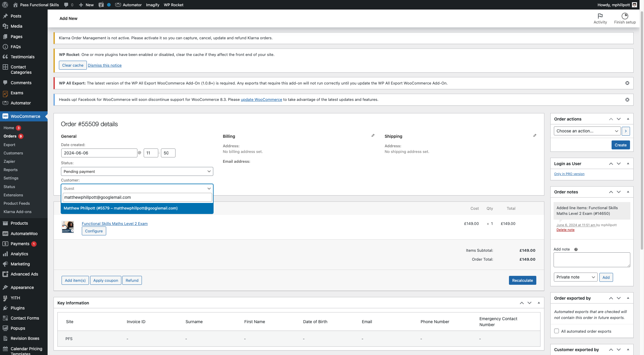This screenshot has height=355, width=644.
Task: Click the help icon beside Add note
Action: [x=576, y=249]
